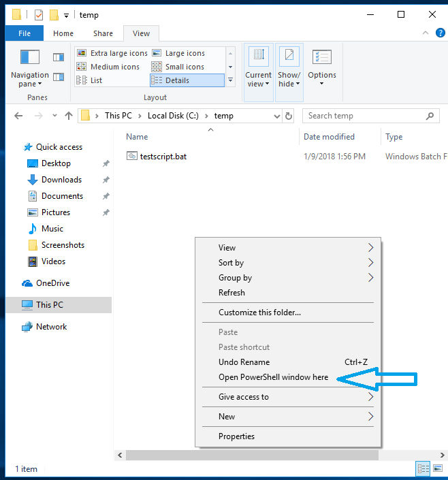This screenshot has height=480, width=448.
Task: Switch to large thumbnails view in status bar
Action: click(x=436, y=468)
